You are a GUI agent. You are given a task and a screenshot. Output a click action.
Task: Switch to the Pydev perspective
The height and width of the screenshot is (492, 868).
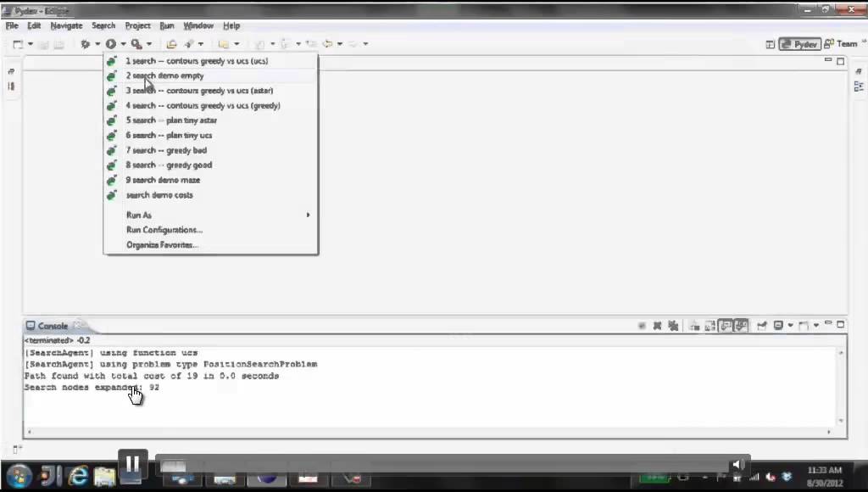click(x=799, y=44)
